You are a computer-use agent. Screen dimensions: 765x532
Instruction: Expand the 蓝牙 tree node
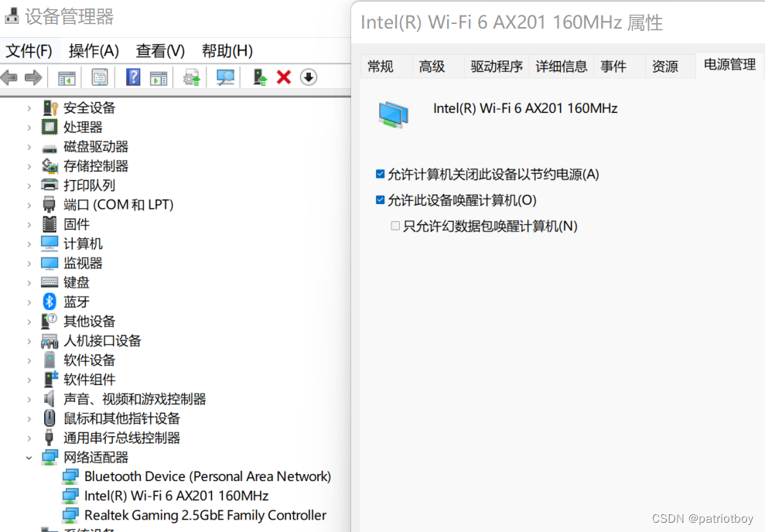click(29, 302)
